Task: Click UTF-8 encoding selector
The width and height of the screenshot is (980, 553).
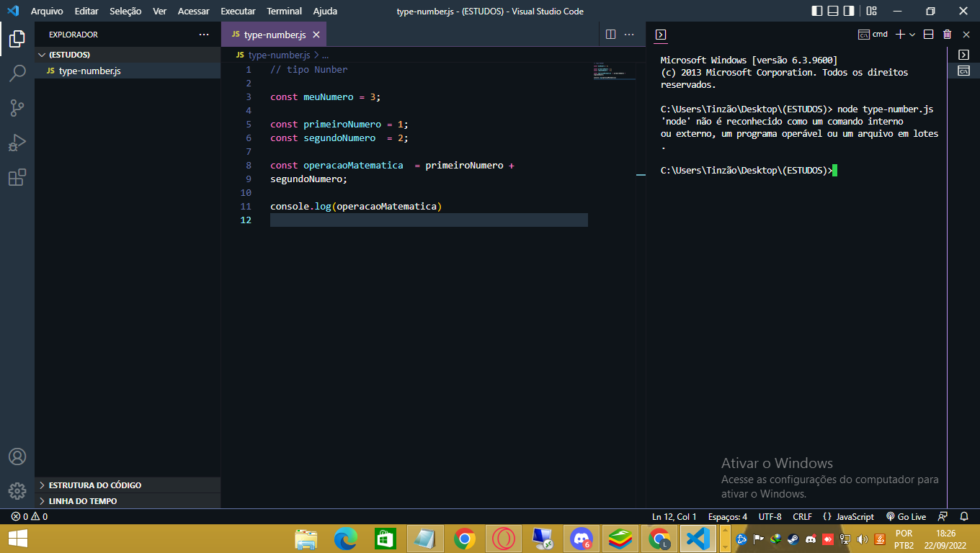Action: (770, 516)
